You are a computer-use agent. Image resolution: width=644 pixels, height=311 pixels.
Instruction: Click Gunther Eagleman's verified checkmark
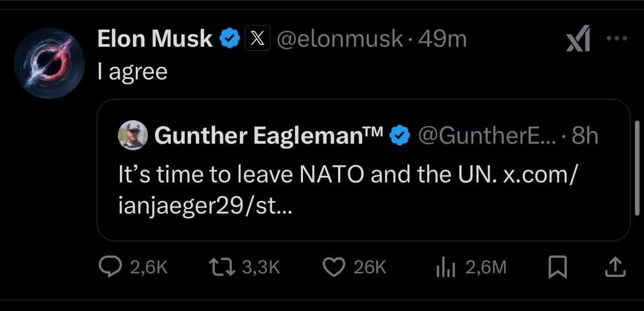coord(400,137)
